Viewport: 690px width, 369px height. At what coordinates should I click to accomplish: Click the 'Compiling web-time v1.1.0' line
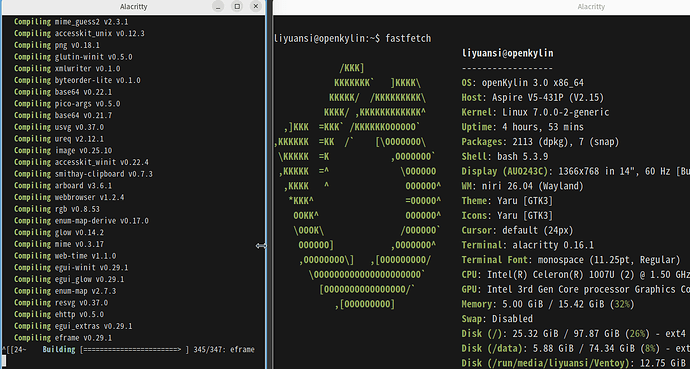click(x=65, y=256)
